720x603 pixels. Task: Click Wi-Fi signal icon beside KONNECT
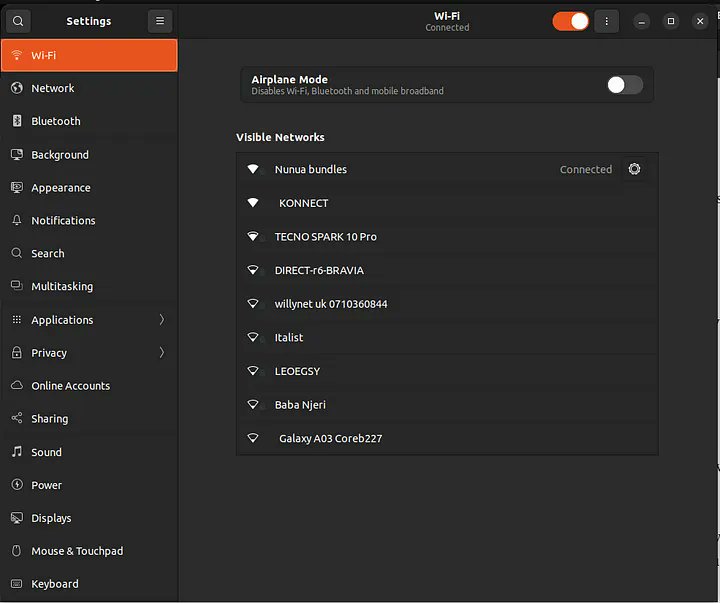pos(253,203)
